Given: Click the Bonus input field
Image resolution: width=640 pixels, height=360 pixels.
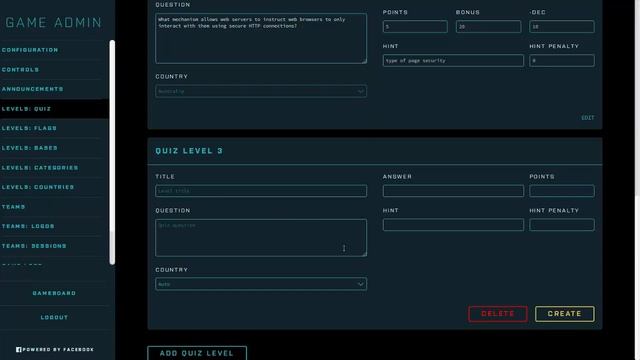Looking at the screenshot, I should (x=488, y=27).
